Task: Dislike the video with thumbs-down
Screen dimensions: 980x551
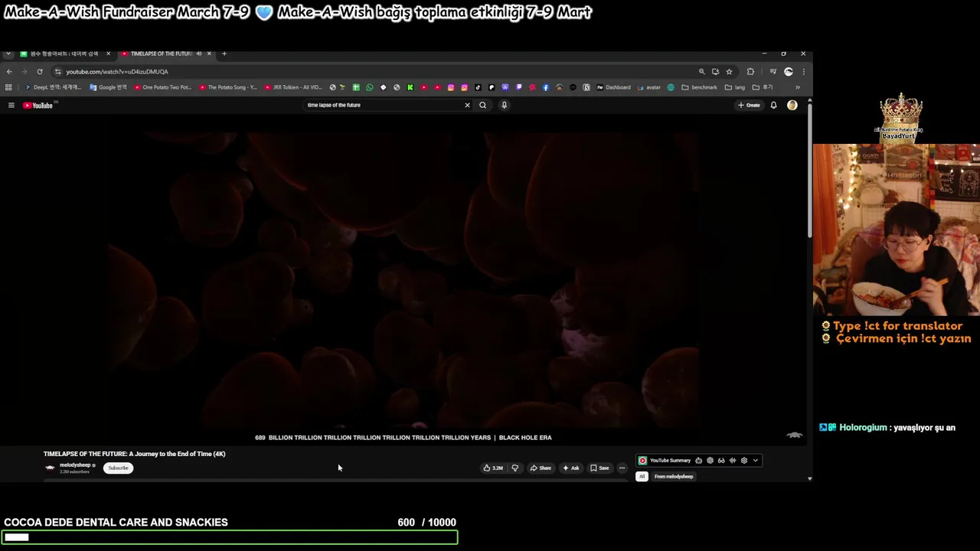Action: (514, 468)
